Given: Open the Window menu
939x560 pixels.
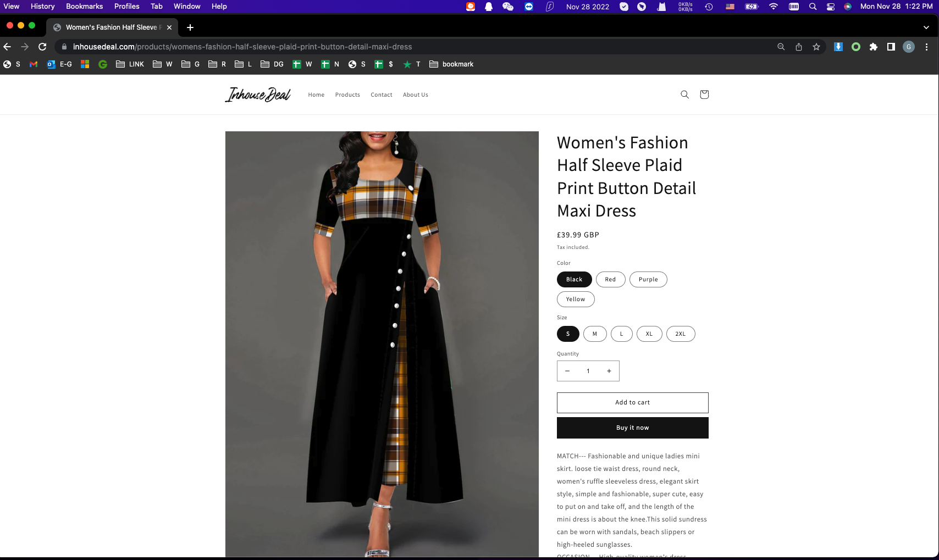Looking at the screenshot, I should pyautogui.click(x=187, y=7).
